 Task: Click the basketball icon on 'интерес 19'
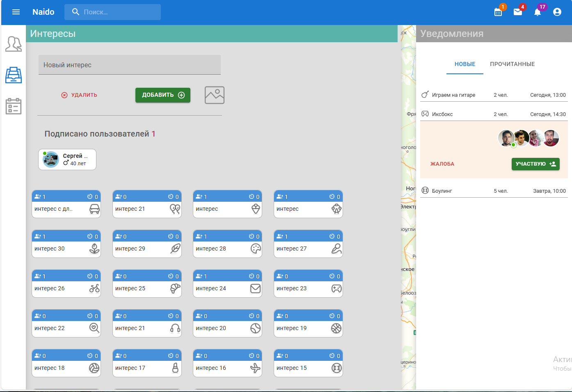point(336,328)
